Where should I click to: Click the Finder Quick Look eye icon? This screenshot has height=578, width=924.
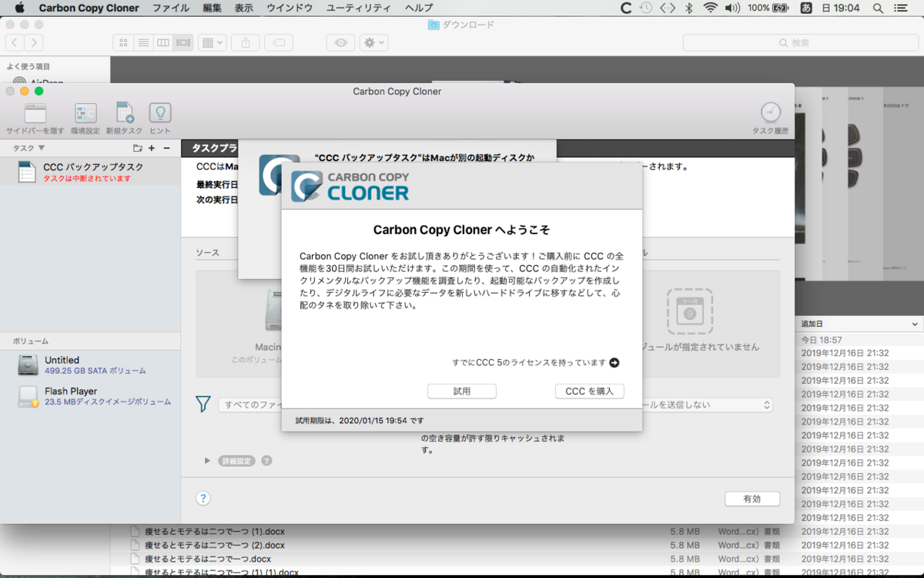click(x=340, y=42)
